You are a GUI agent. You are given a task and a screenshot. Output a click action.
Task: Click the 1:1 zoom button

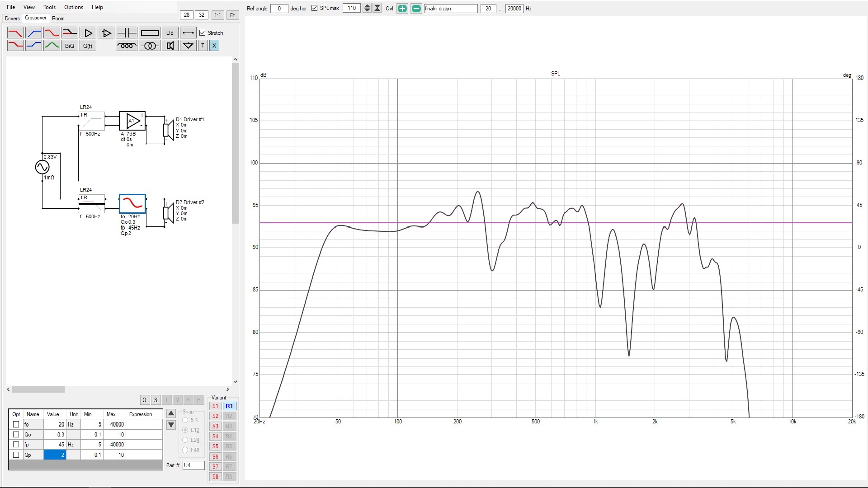tap(217, 15)
